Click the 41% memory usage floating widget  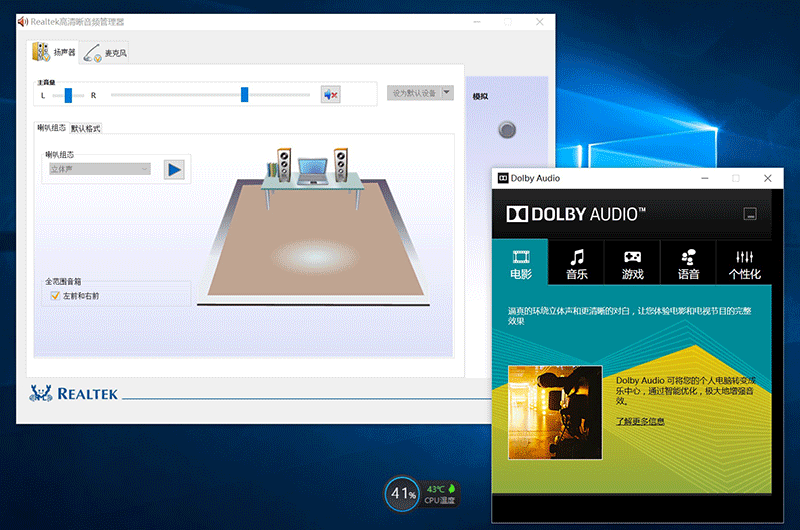(403, 493)
